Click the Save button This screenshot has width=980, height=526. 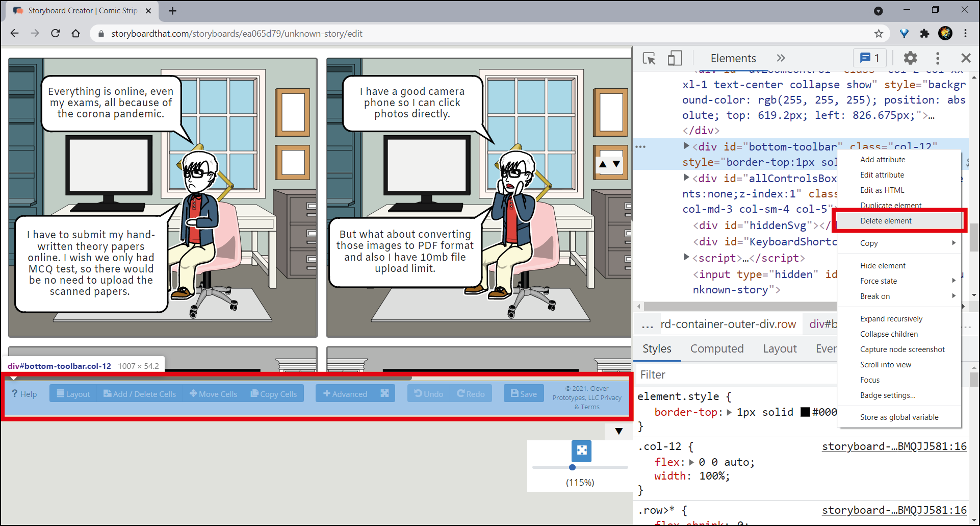point(524,394)
